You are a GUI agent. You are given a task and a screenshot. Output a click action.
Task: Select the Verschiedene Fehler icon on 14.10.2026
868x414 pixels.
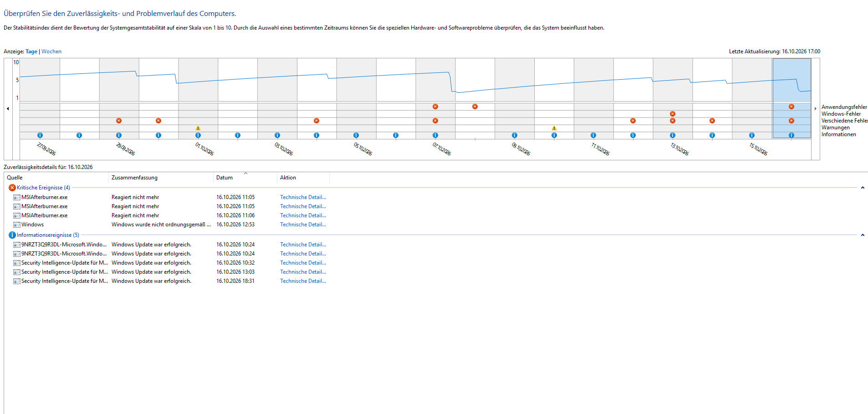tap(712, 121)
